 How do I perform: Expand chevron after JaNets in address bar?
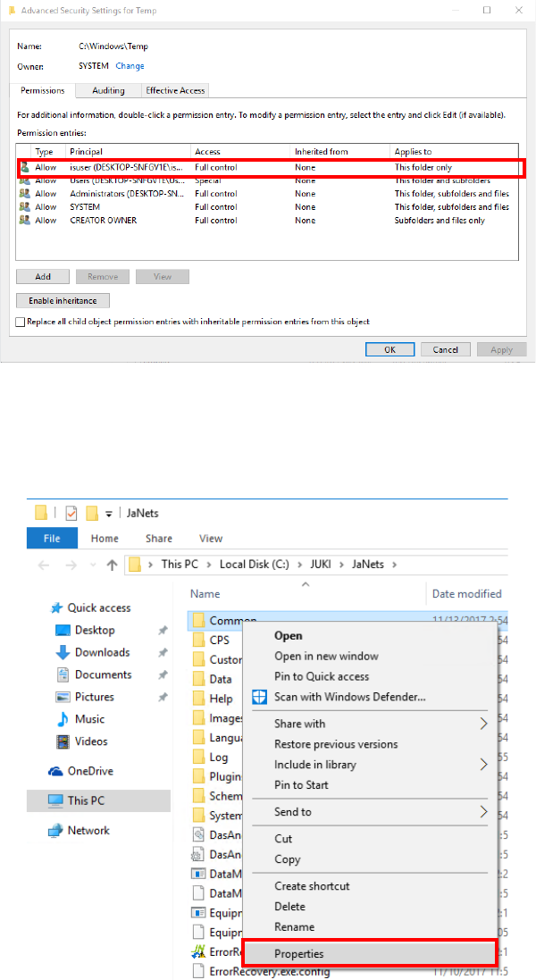click(394, 565)
